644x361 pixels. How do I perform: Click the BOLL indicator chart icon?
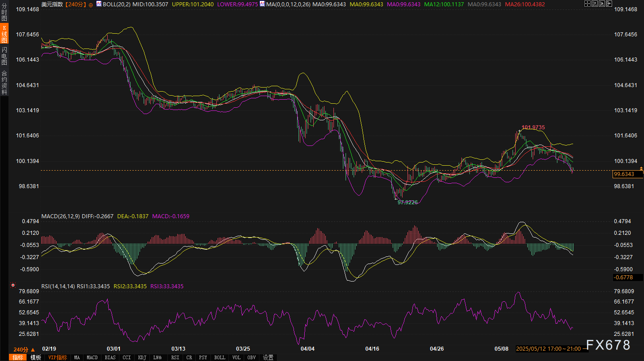point(99,4)
